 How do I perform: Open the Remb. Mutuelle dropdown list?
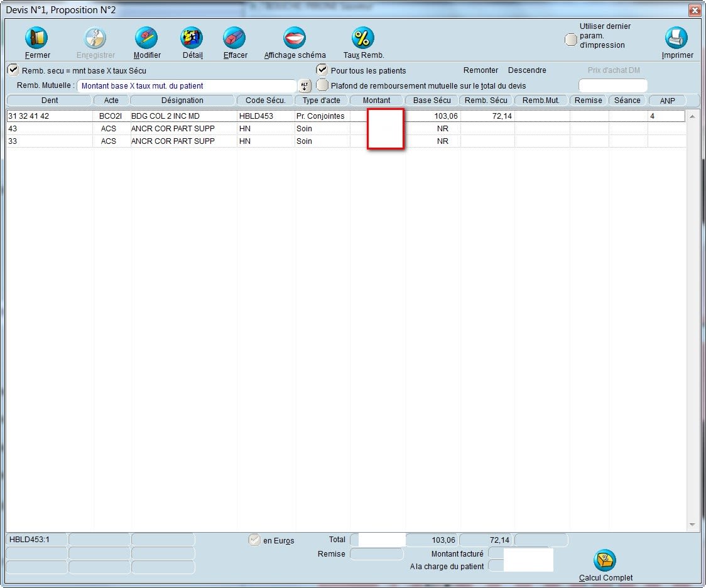tap(186, 86)
